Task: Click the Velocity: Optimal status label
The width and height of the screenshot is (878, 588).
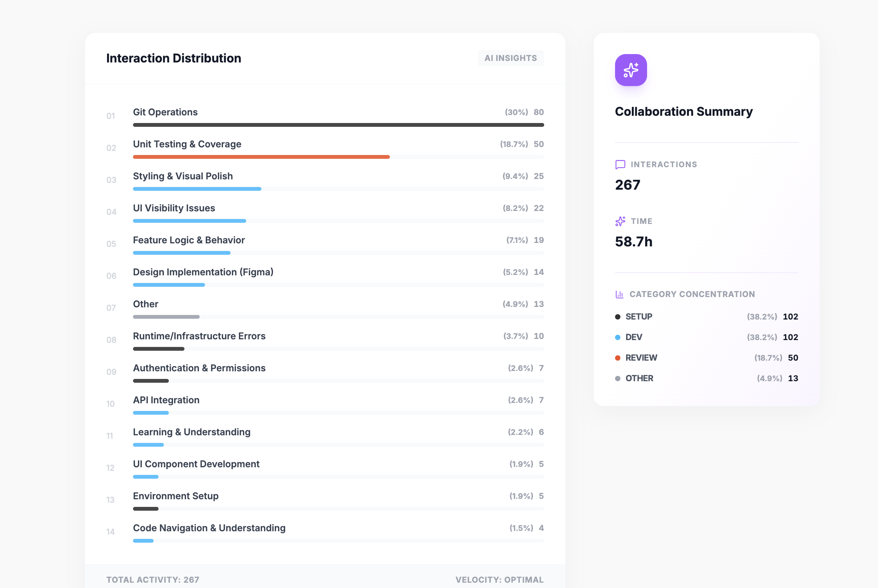Action: click(x=500, y=580)
